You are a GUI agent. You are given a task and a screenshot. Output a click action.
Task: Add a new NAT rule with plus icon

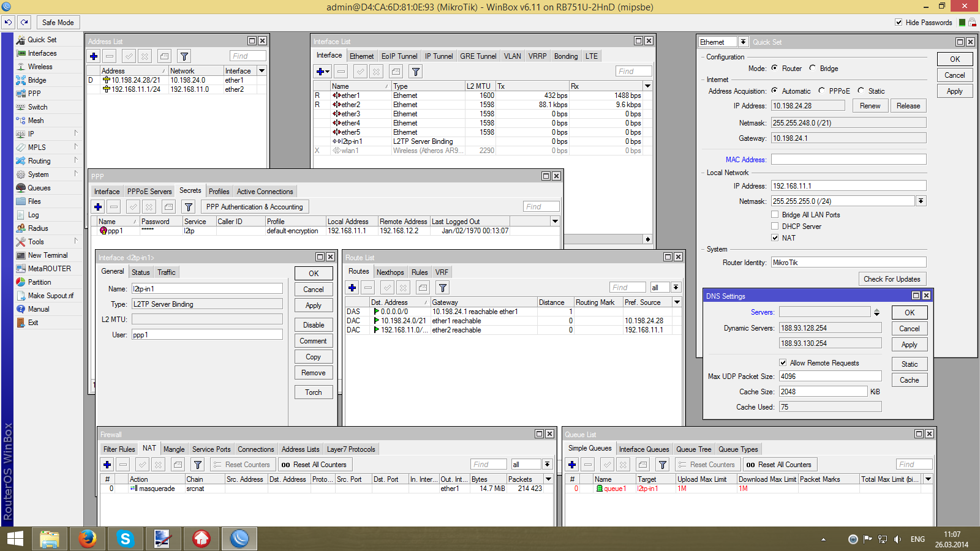coord(107,465)
